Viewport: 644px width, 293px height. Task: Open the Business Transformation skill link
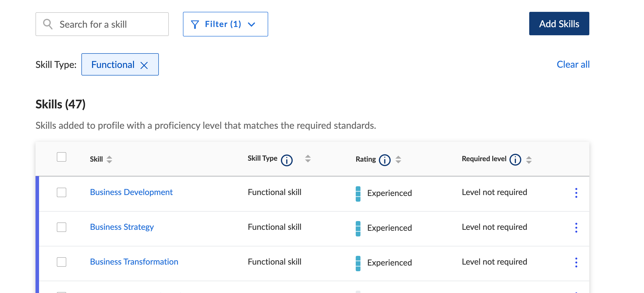click(x=134, y=262)
